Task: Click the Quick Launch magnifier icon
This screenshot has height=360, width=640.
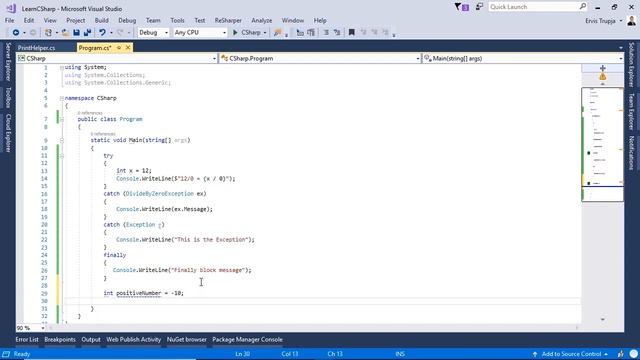Action: pyautogui.click(x=582, y=7)
